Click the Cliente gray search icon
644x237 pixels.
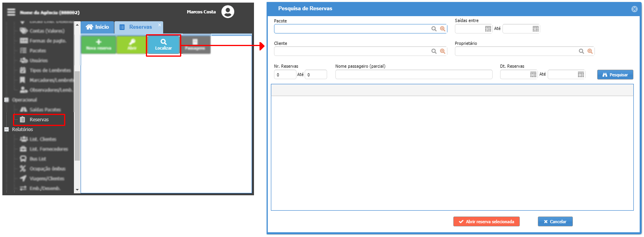(x=434, y=51)
